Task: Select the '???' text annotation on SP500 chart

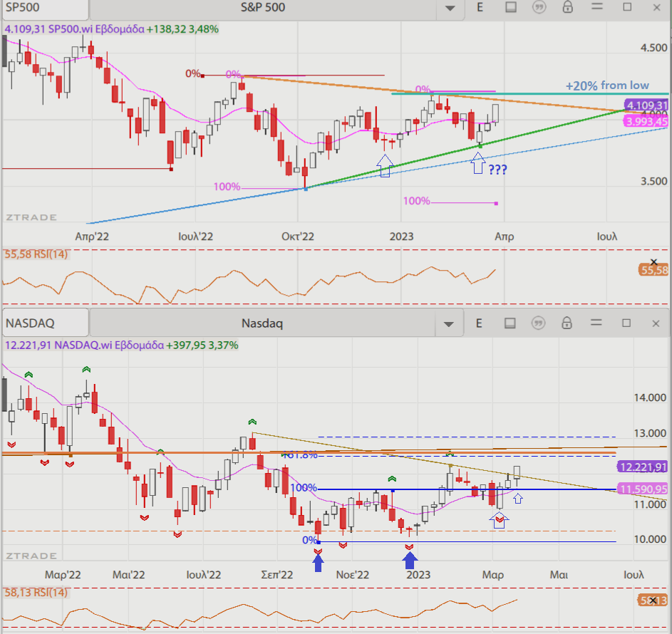Action: click(497, 170)
